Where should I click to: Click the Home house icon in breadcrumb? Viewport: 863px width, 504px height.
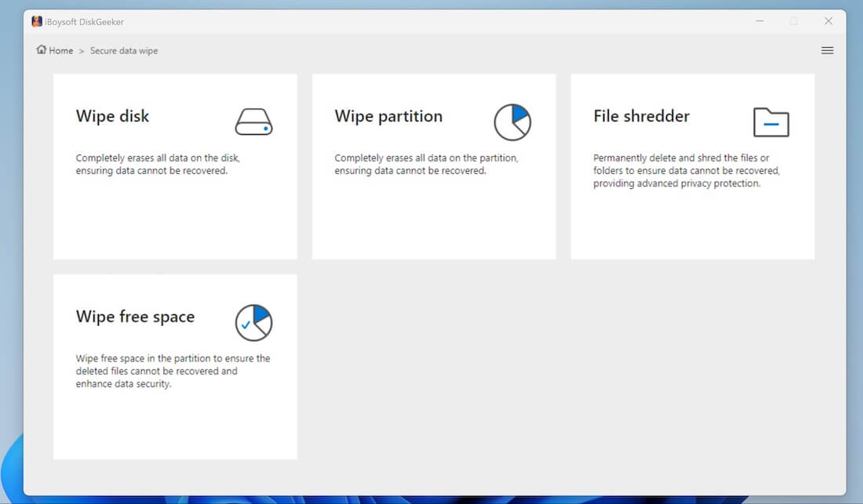click(x=42, y=49)
